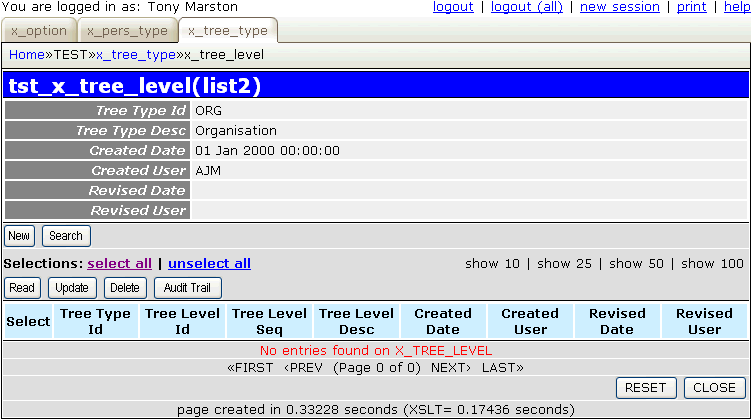Viewport: 752px width, 420px height.
Task: Click the select all link
Action: (x=119, y=263)
